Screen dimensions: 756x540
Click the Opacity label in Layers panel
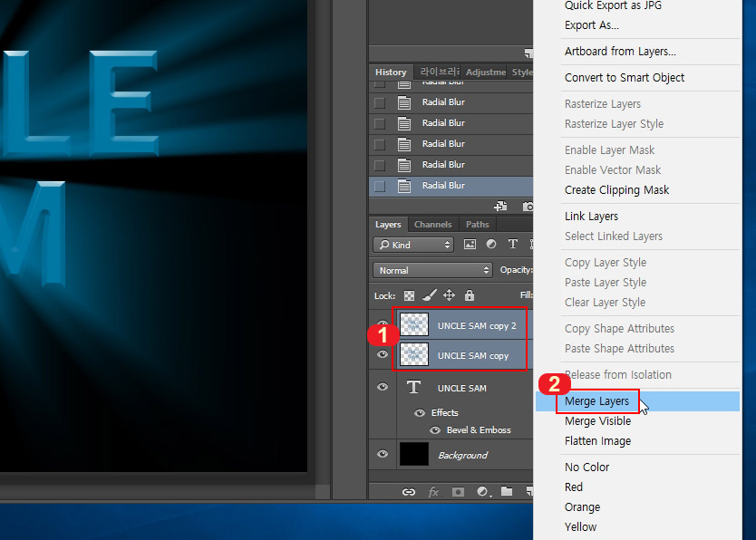[516, 270]
